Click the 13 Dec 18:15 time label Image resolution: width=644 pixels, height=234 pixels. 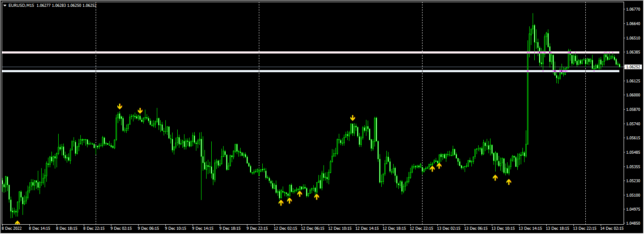(x=557, y=228)
